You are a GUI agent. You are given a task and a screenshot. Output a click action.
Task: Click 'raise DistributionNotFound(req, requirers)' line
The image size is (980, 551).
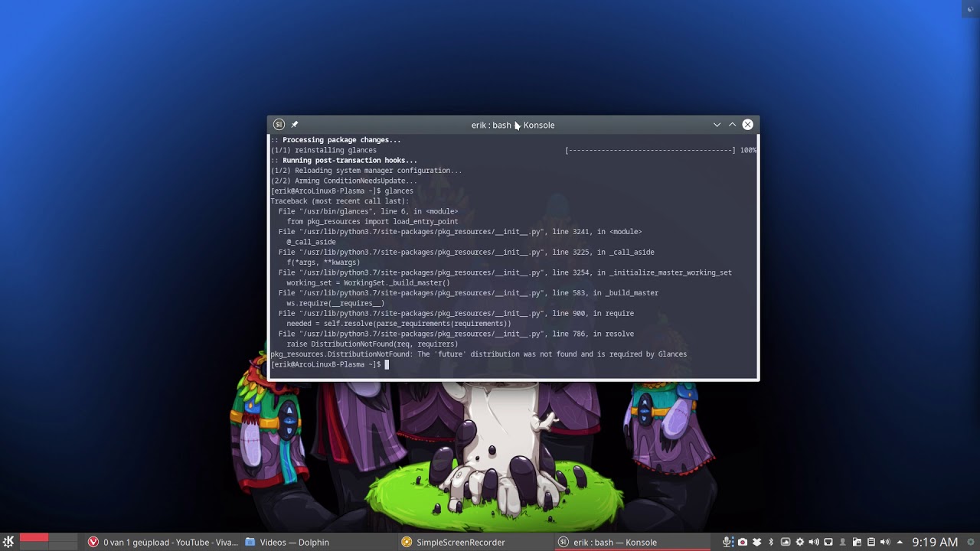[x=372, y=344]
